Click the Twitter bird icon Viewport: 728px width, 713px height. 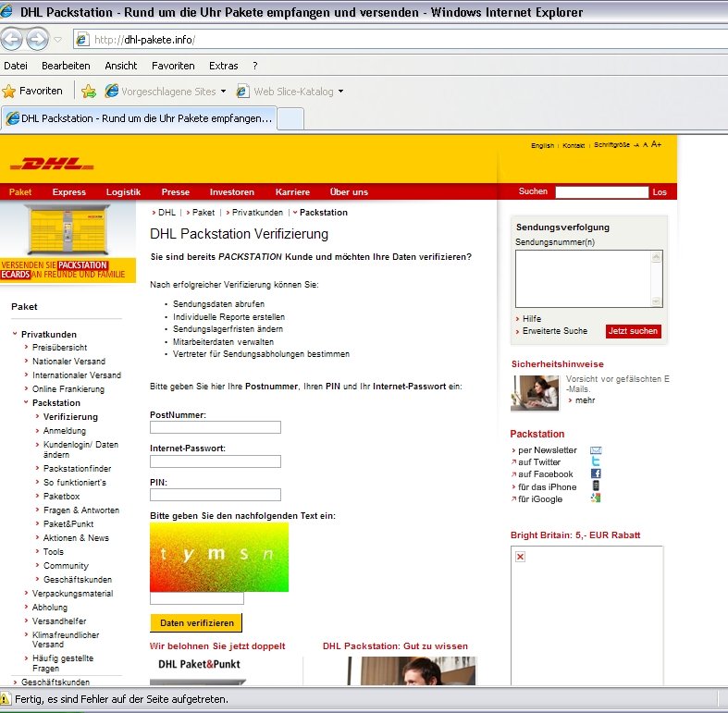pyautogui.click(x=596, y=462)
